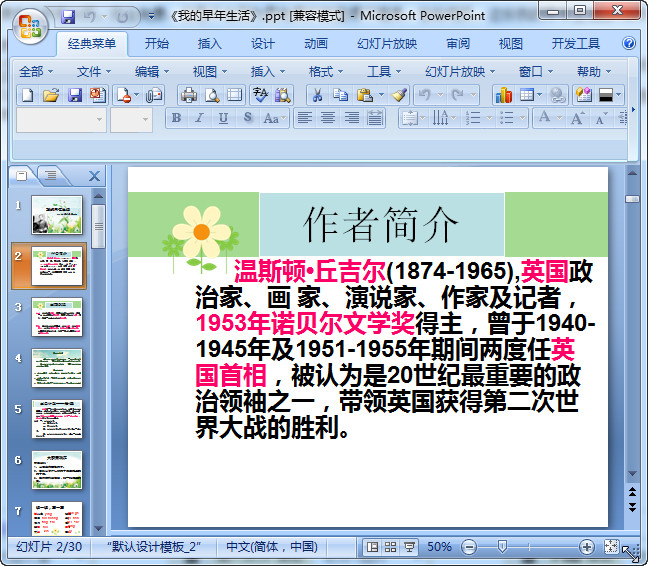Viewport: 648px width, 566px height.
Task: Expand the 格式 dropdown menu
Action: click(325, 71)
